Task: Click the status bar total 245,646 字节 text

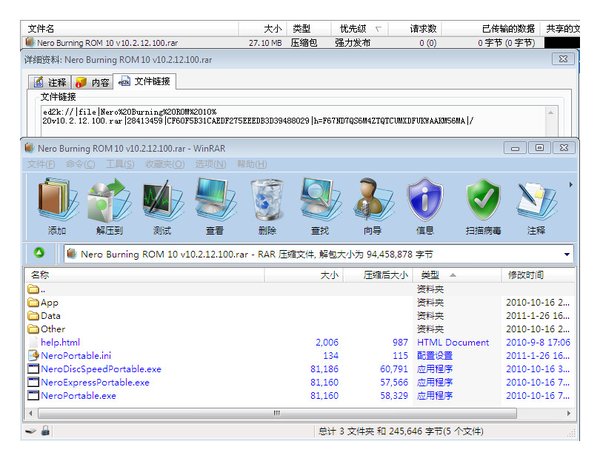Action: [x=401, y=432]
